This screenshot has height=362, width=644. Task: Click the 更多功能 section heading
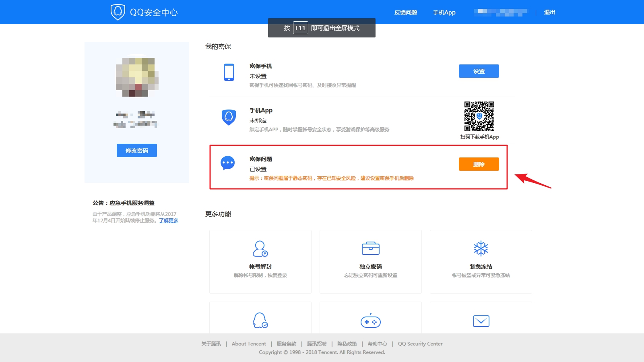218,214
